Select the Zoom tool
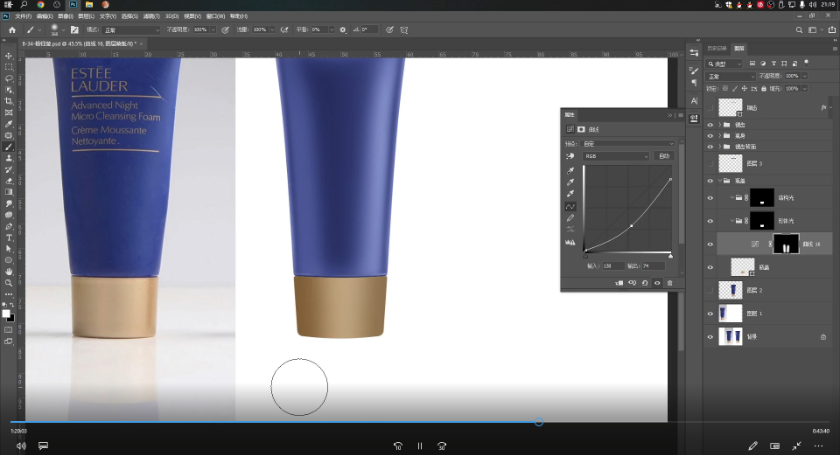Viewport: 840px width, 455px height. point(9,282)
